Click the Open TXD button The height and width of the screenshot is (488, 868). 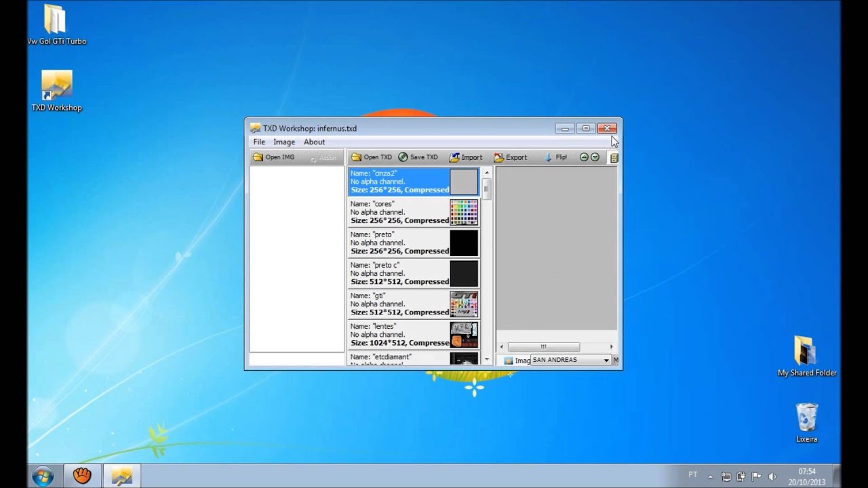pyautogui.click(x=371, y=157)
